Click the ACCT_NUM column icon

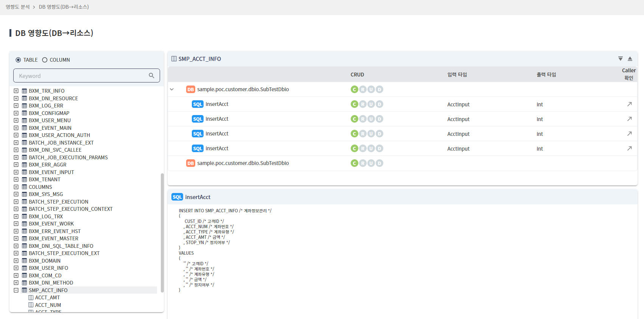click(x=31, y=305)
